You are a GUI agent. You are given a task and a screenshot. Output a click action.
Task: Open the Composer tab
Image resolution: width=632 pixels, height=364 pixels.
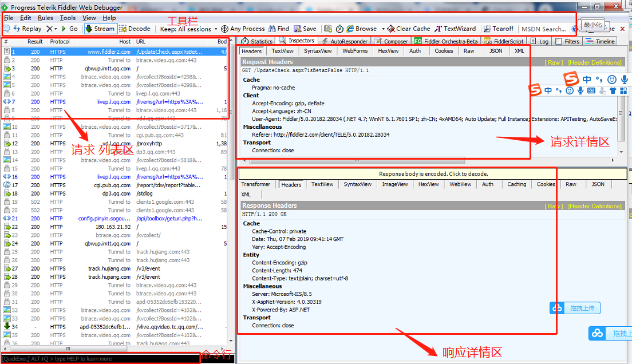click(x=391, y=41)
